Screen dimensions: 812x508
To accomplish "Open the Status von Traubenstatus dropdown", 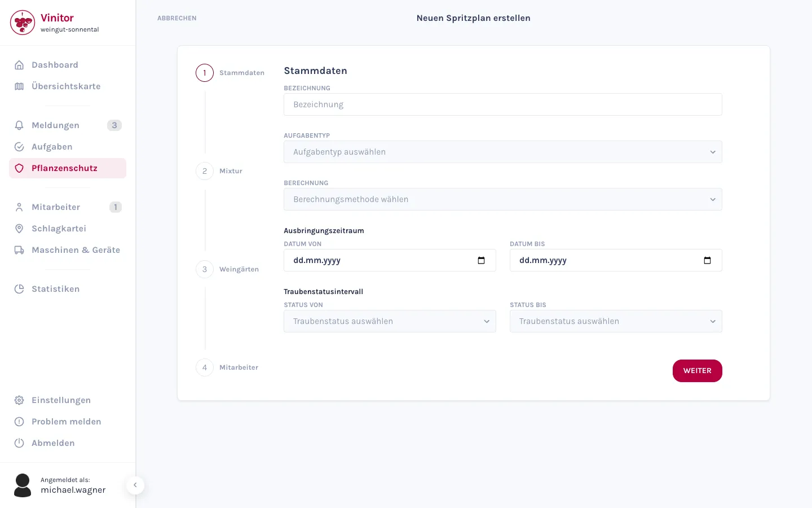I will pos(390,321).
